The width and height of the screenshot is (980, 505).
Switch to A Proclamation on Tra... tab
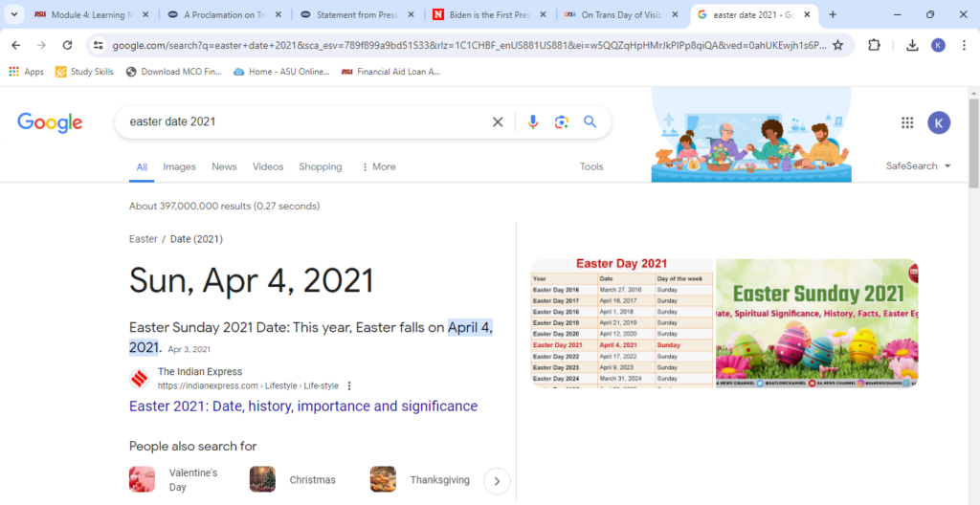pos(224,14)
